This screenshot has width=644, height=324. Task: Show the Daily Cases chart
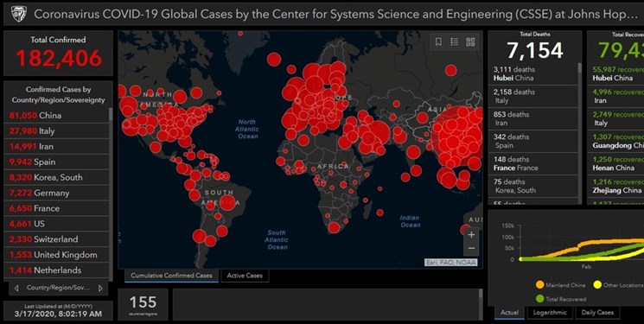[597, 313]
